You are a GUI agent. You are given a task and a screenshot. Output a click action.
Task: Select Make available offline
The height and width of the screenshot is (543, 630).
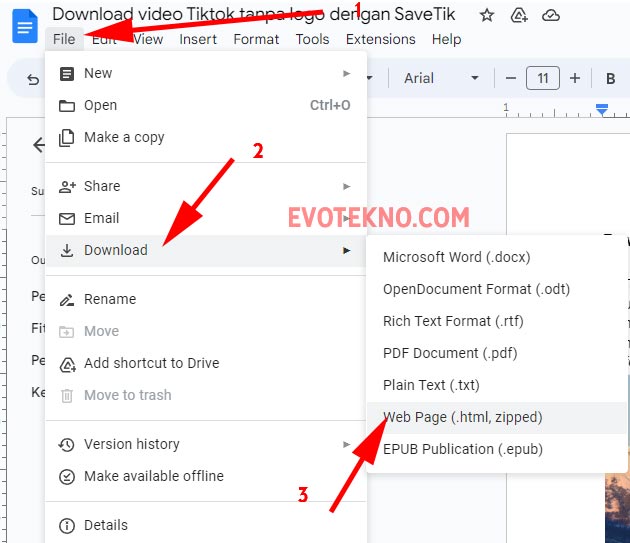pyautogui.click(x=153, y=476)
